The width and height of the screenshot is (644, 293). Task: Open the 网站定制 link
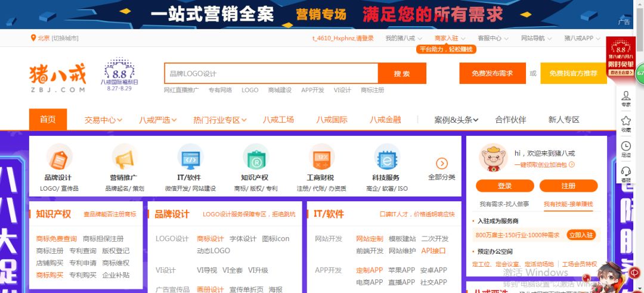tap(369, 239)
